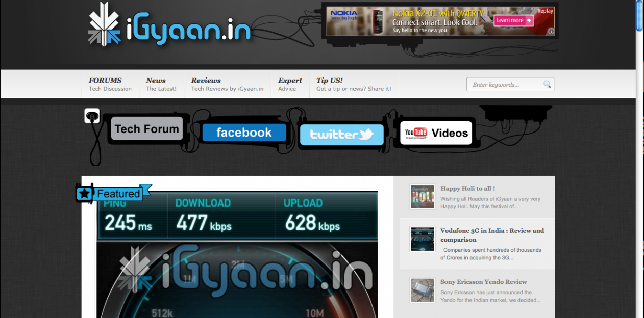Click the search magnifier icon
Viewport: 644px width, 318px height.
tap(547, 85)
